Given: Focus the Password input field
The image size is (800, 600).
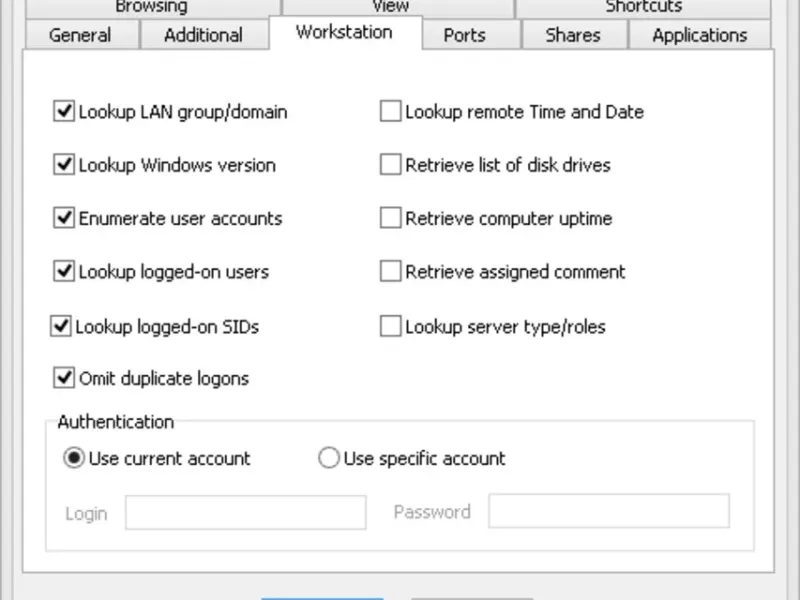Looking at the screenshot, I should click(608, 512).
